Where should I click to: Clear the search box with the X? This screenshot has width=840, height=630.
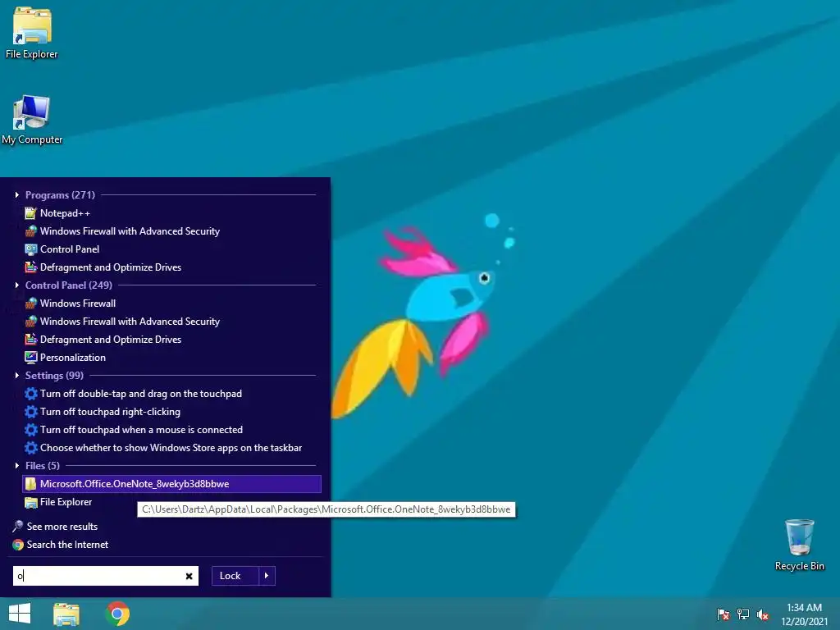point(189,577)
